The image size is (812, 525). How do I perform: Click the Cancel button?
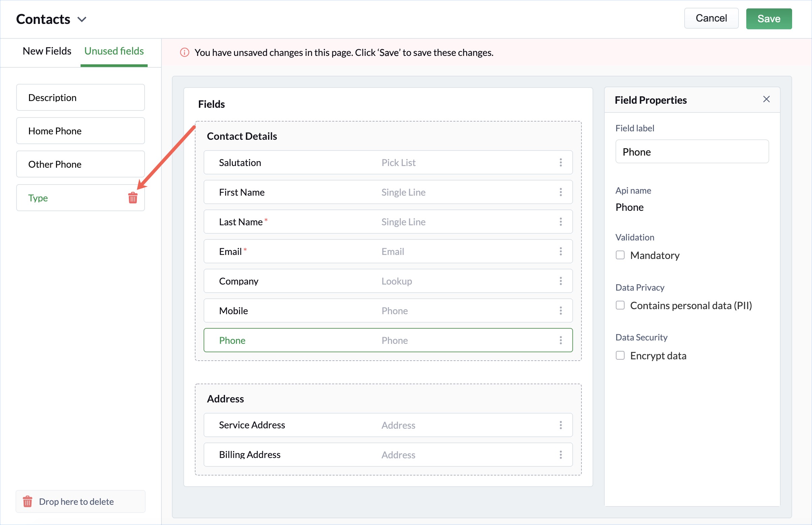(x=711, y=19)
